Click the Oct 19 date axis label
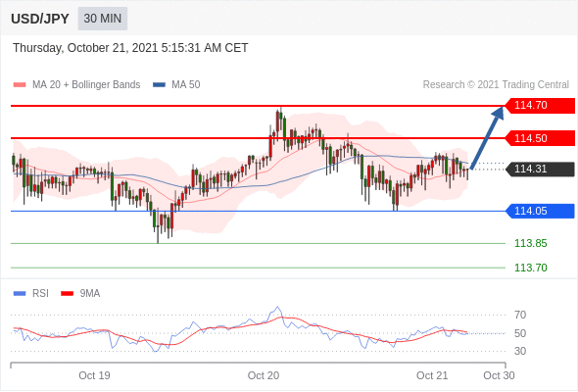 coord(94,375)
